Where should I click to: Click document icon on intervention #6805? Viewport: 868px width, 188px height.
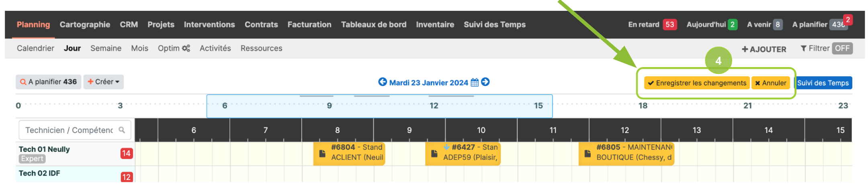[x=588, y=153]
